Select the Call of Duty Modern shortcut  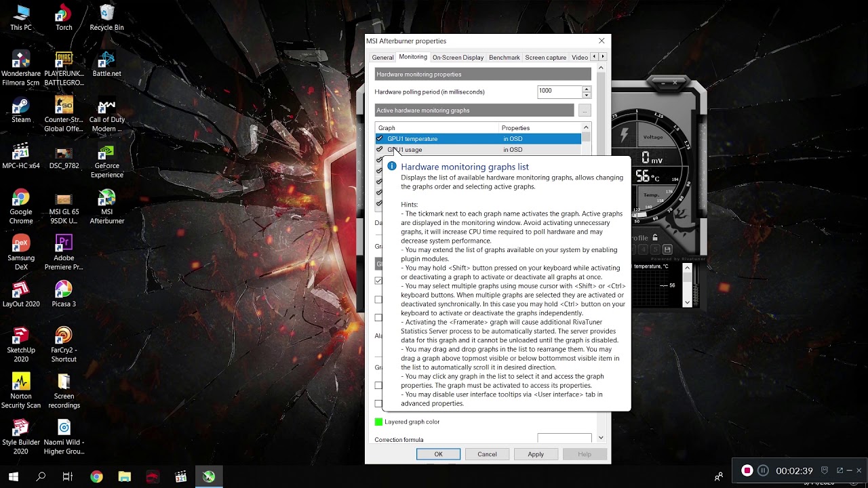pyautogui.click(x=106, y=115)
